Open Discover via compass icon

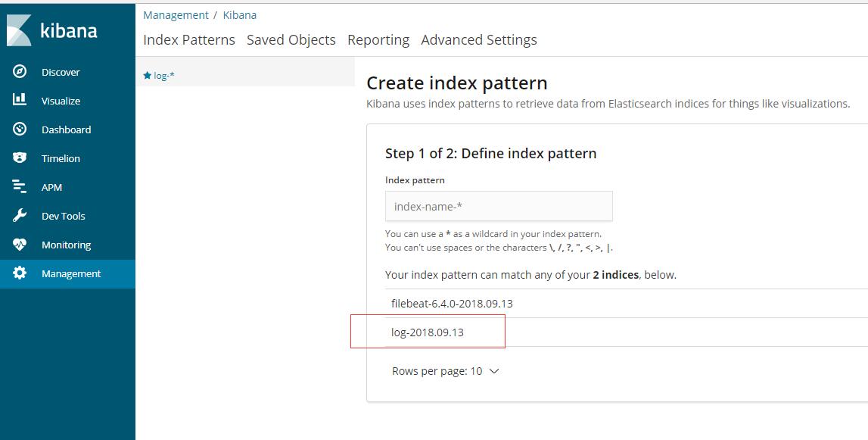pyautogui.click(x=20, y=72)
